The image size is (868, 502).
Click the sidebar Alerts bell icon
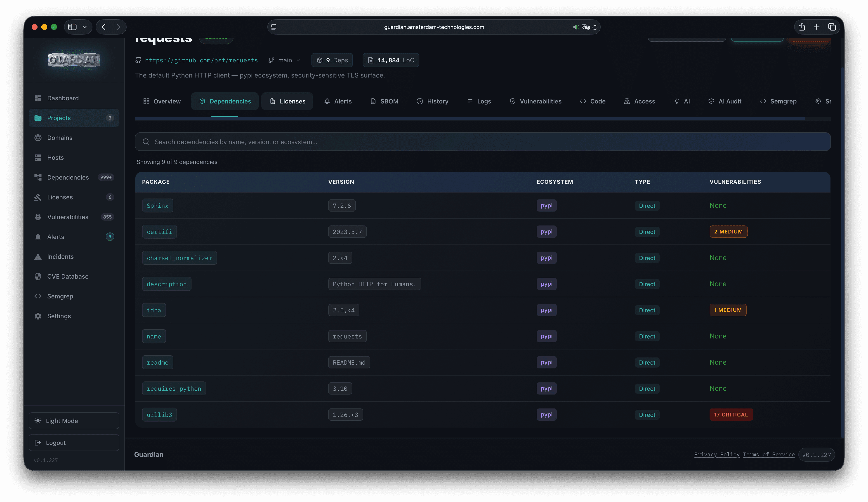click(38, 237)
